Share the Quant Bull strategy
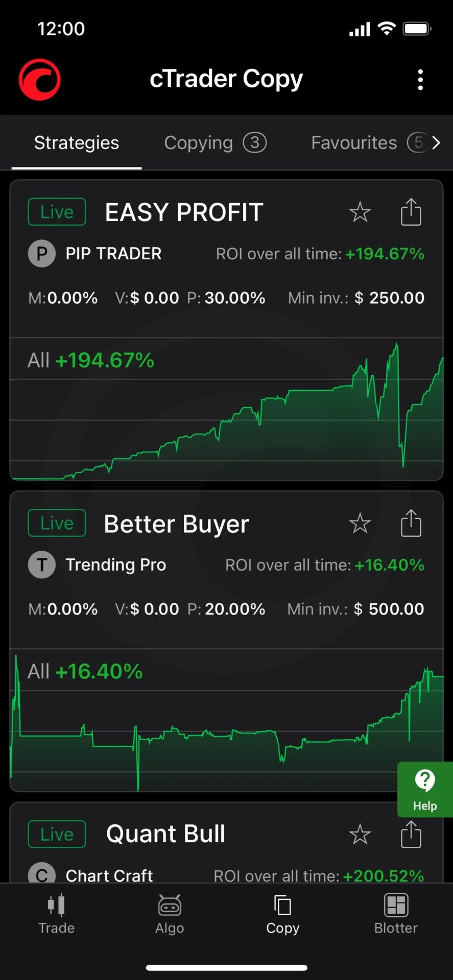The image size is (453, 980). [411, 835]
